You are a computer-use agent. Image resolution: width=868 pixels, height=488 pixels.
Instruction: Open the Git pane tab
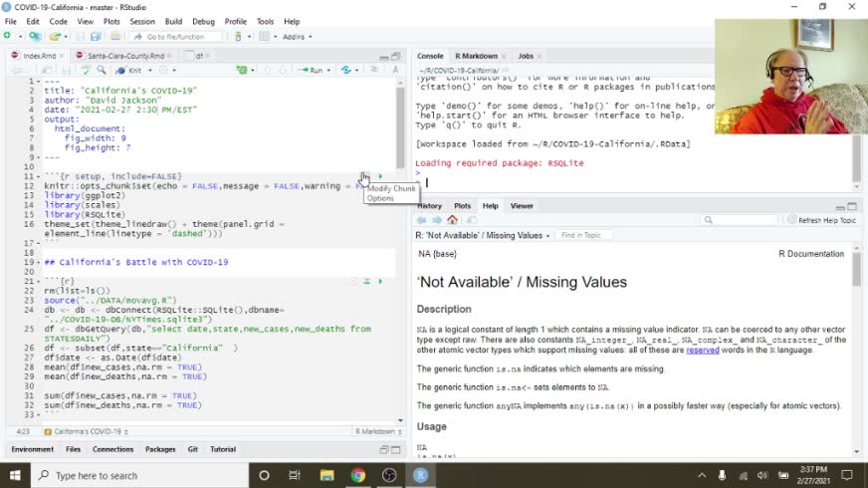point(193,449)
